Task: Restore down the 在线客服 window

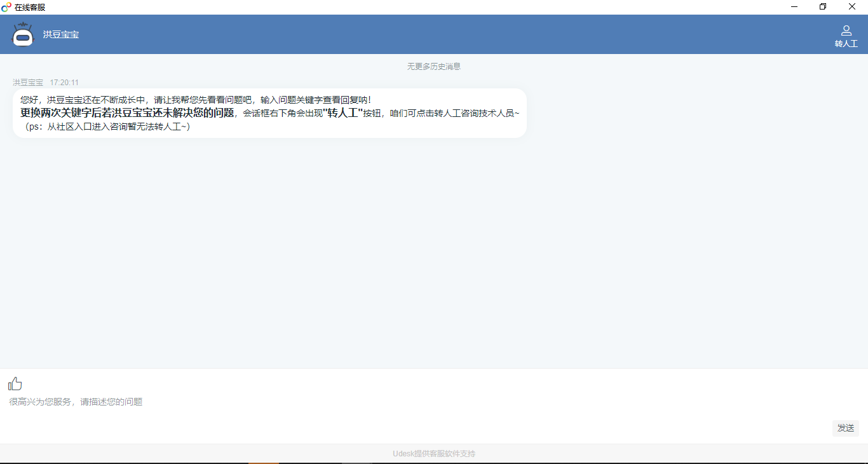Action: pyautogui.click(x=823, y=7)
